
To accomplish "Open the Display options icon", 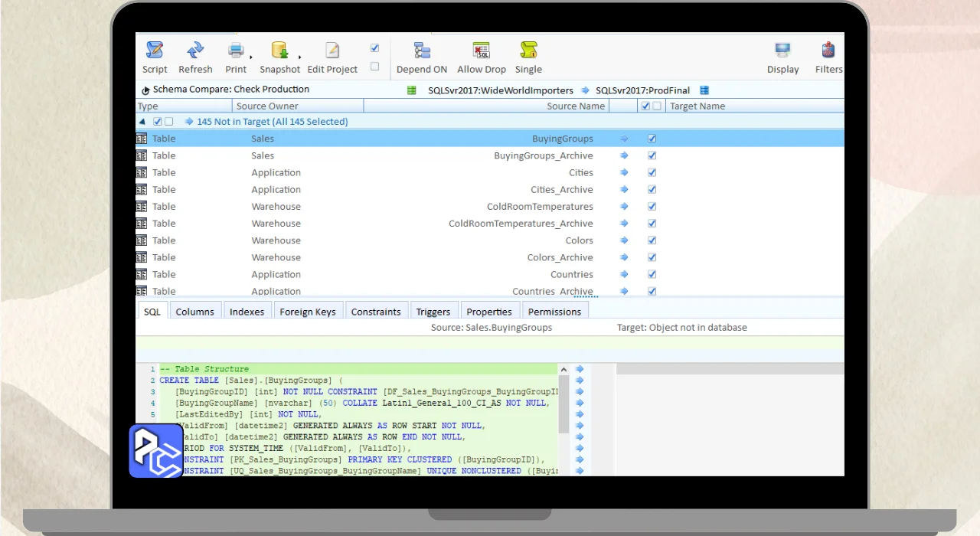I will [x=782, y=51].
